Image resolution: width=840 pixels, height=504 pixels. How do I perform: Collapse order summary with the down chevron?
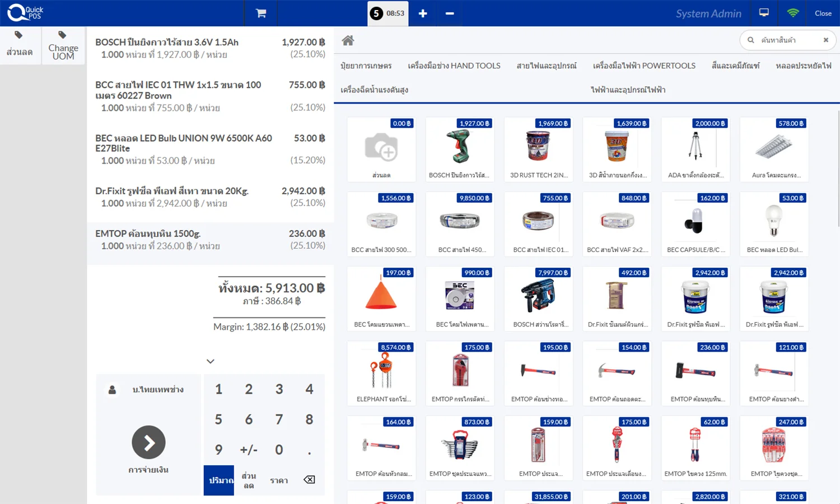tap(211, 361)
